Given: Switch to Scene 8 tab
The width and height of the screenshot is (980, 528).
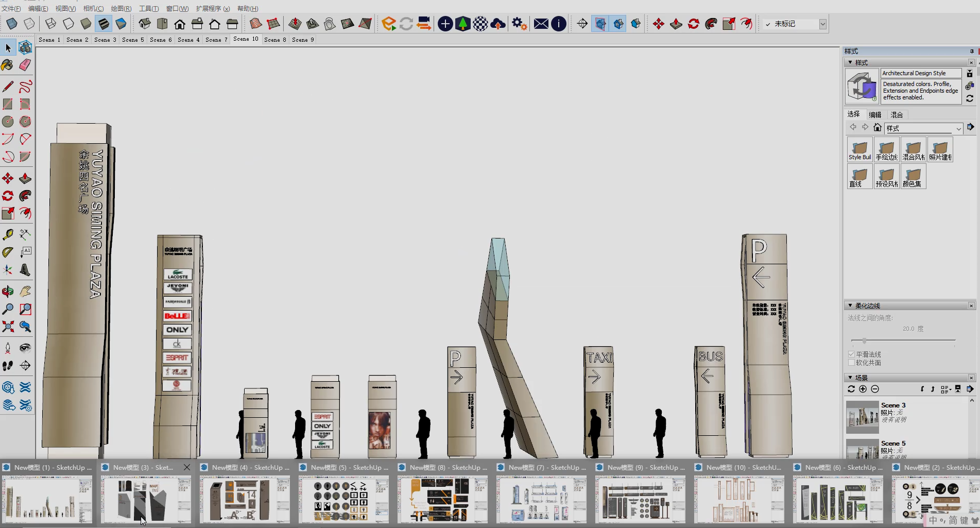Looking at the screenshot, I should (275, 40).
